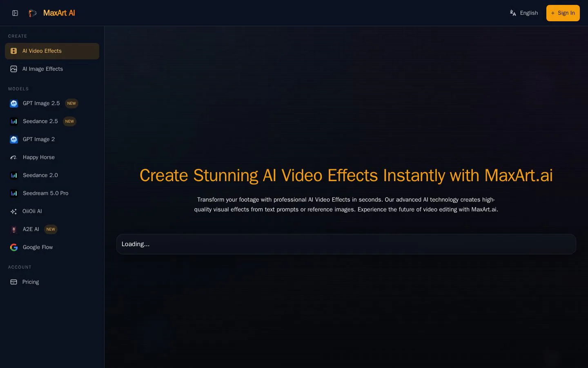Click the AI Image Effects picture icon
The image size is (588, 368).
coord(14,69)
